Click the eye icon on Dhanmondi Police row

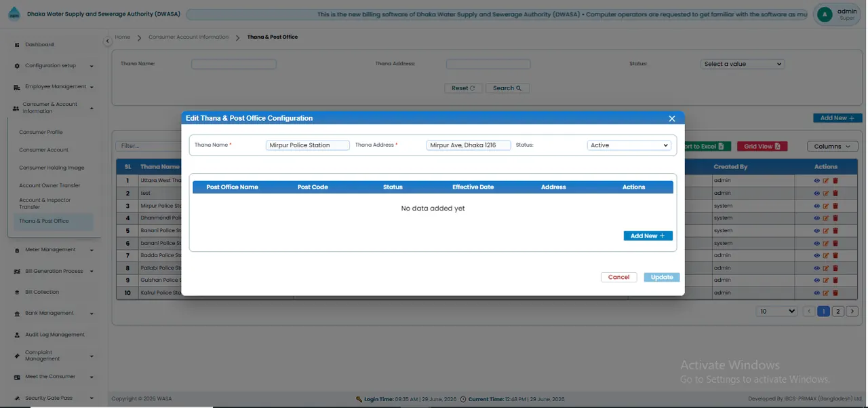[x=816, y=218]
